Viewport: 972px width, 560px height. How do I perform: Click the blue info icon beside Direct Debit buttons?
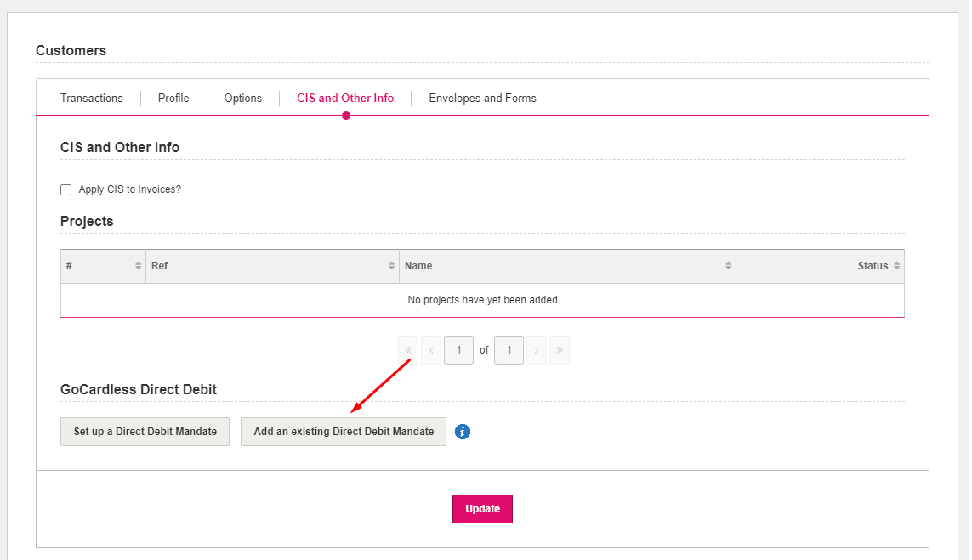463,432
